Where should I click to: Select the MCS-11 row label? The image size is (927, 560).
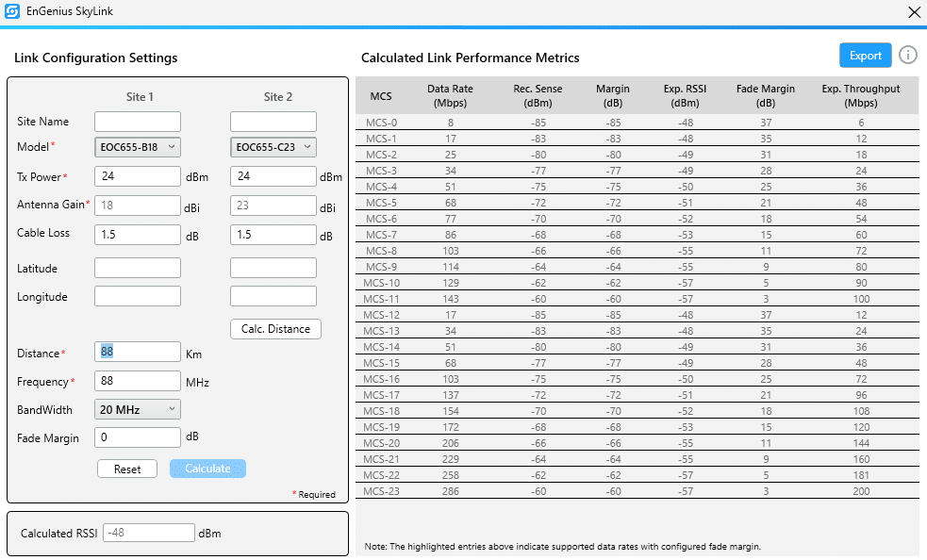tap(381, 299)
